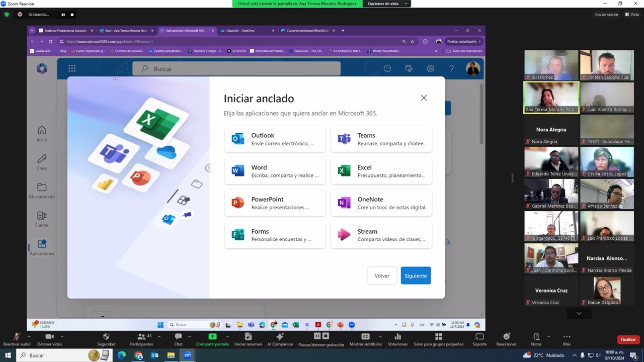
Task: Select the Teams app tile
Action: click(381, 139)
